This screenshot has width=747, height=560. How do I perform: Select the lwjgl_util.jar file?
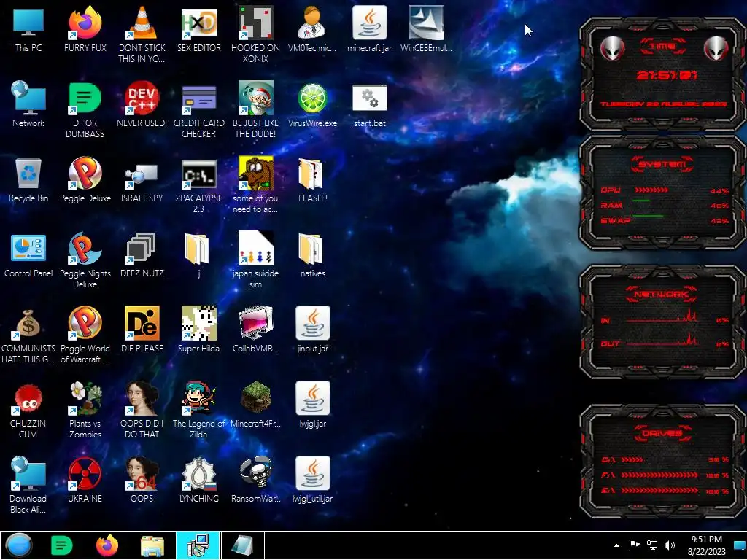pyautogui.click(x=312, y=480)
